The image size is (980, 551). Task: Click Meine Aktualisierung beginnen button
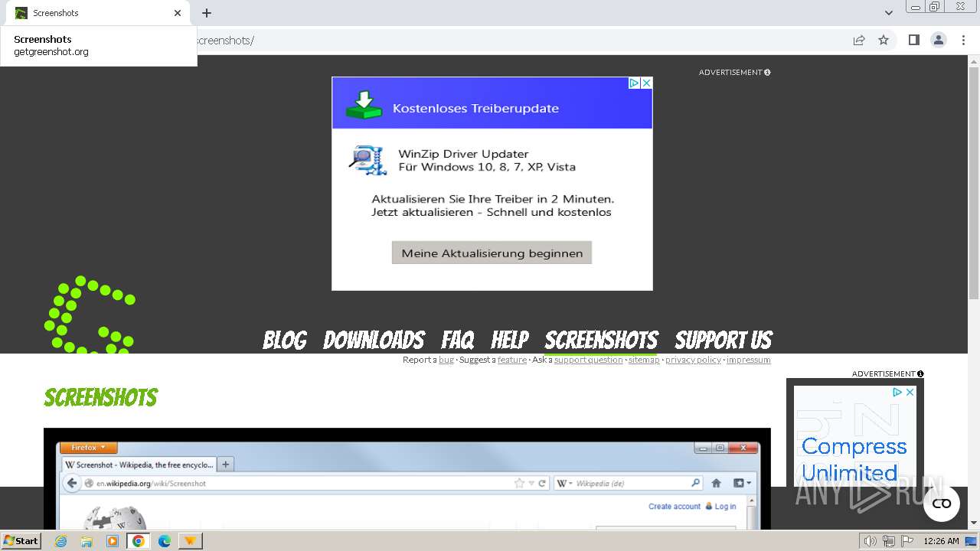coord(492,253)
